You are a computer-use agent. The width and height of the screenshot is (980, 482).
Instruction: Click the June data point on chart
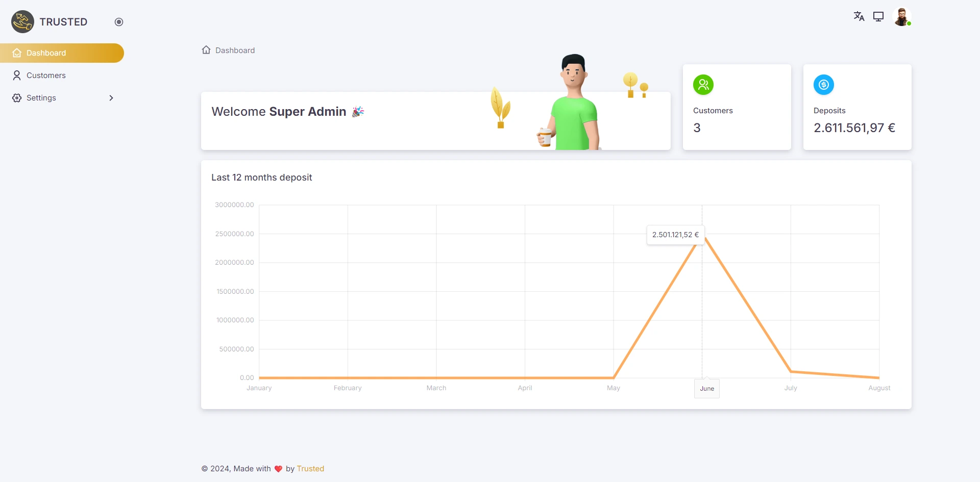(702, 235)
